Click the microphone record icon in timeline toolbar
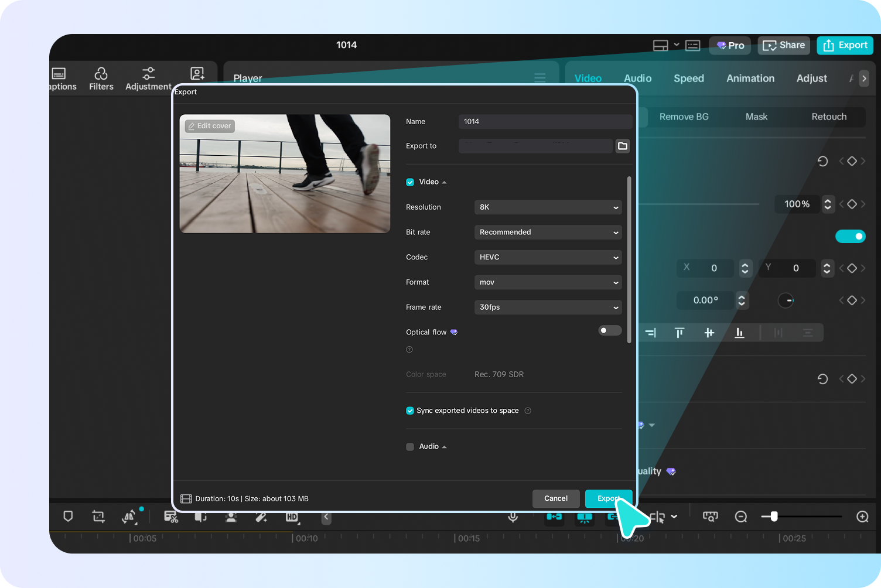 tap(513, 517)
